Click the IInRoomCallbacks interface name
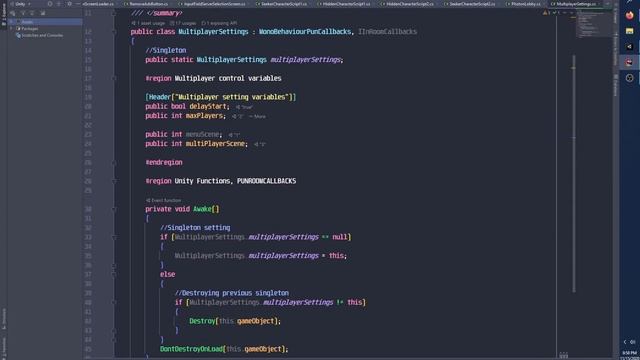The image size is (640, 360). [x=387, y=31]
